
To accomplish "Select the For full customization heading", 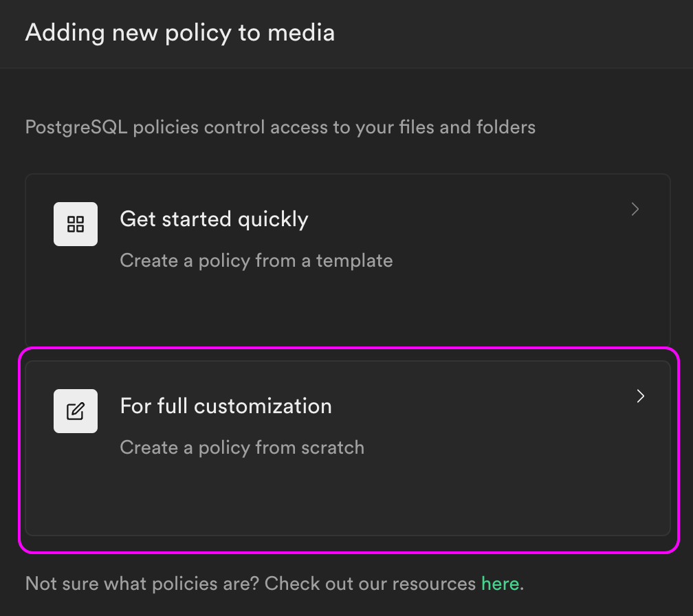I will coord(225,406).
